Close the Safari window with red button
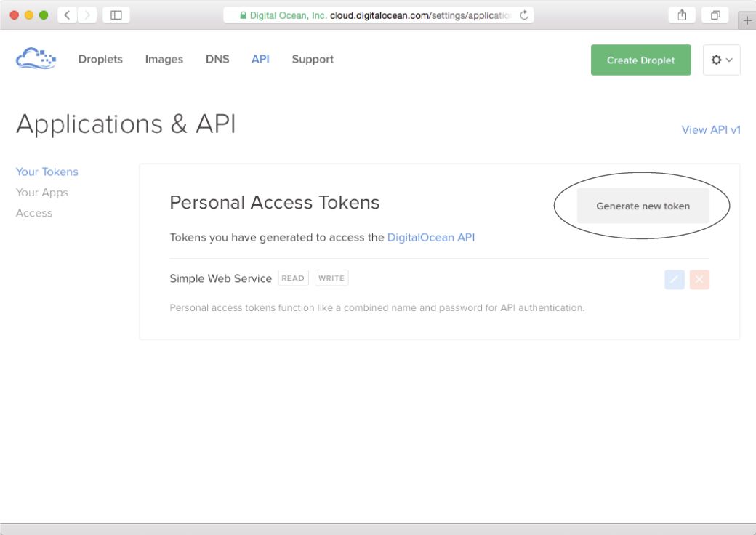This screenshot has width=756, height=535. pyautogui.click(x=14, y=15)
